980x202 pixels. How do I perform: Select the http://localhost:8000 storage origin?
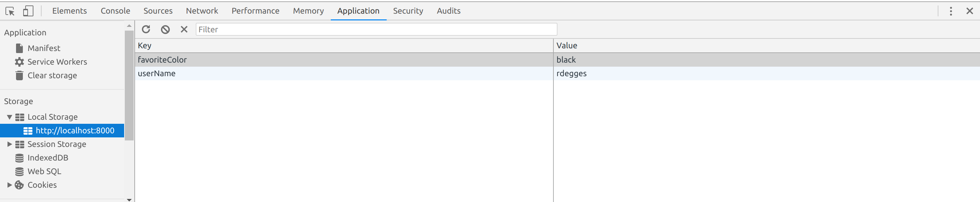pyautogui.click(x=75, y=131)
